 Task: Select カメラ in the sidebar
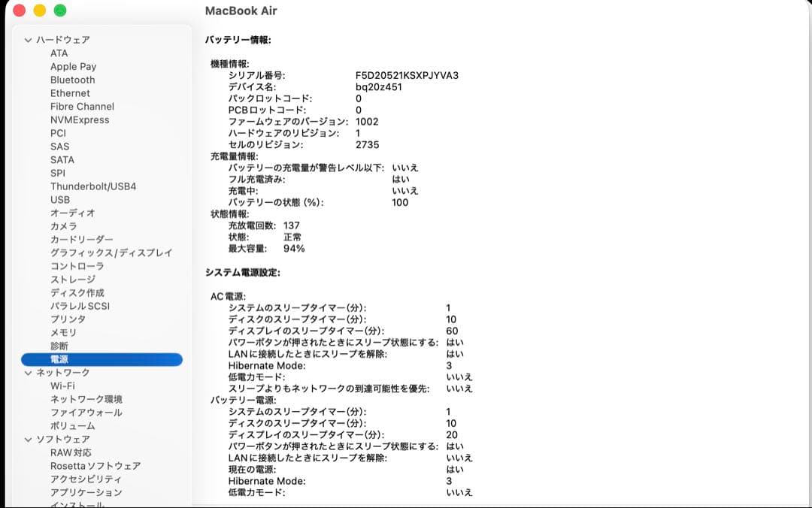(64, 226)
